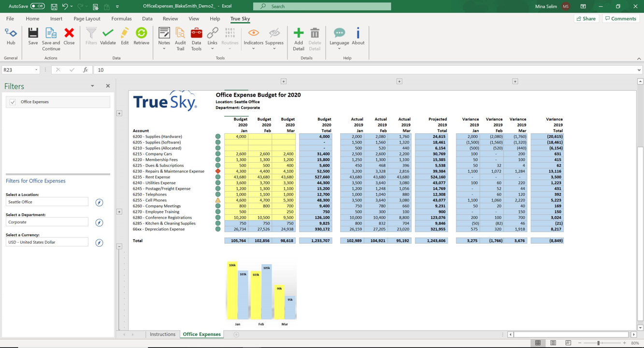Switch AutoSave off
Image resolution: width=644 pixels, height=348 pixels.
(x=37, y=6)
